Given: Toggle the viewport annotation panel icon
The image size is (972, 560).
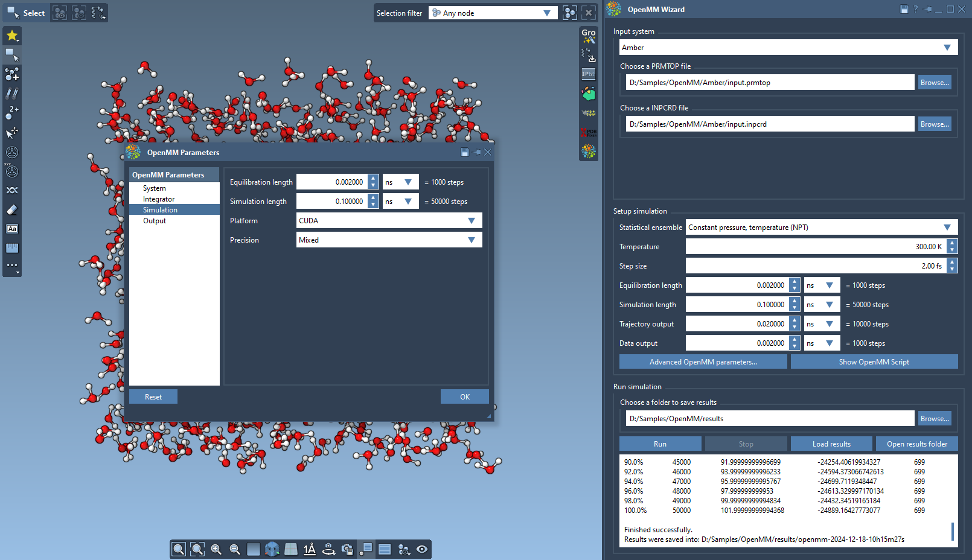Looking at the screenshot, I should (366, 549).
